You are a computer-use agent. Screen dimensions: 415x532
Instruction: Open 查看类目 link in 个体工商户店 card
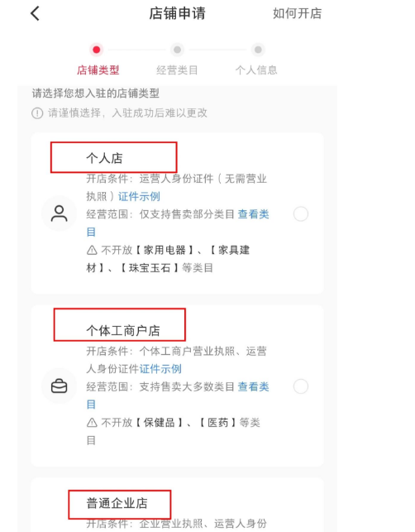click(254, 386)
